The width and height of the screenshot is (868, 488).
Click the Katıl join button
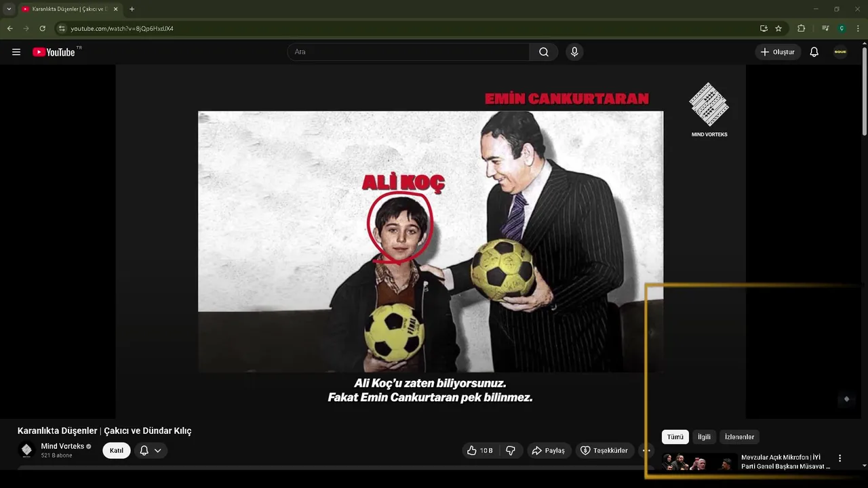click(x=117, y=451)
